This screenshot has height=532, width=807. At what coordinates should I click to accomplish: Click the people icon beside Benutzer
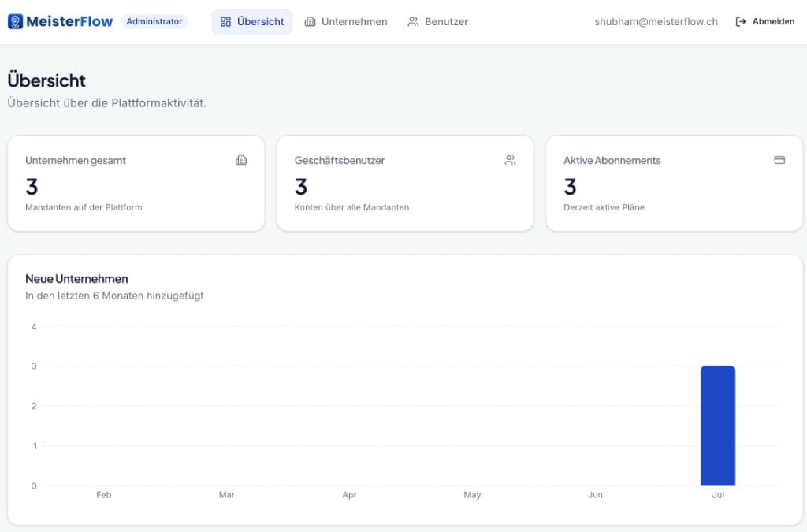pyautogui.click(x=413, y=21)
